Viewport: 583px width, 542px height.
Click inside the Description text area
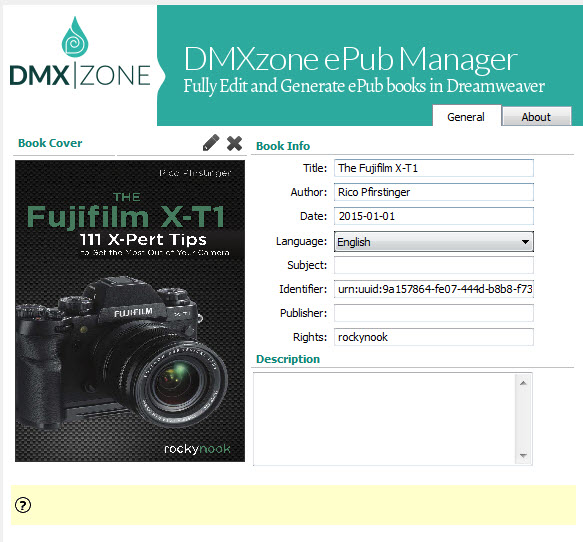point(384,419)
